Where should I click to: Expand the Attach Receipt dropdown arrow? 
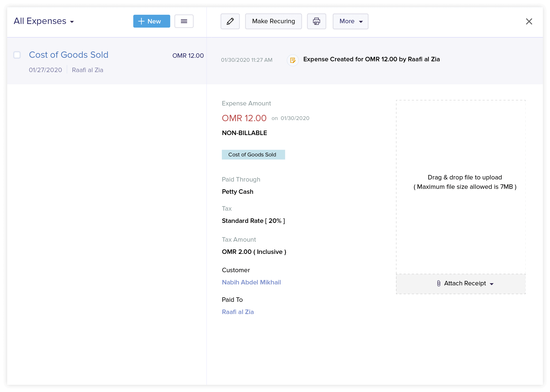point(491,284)
